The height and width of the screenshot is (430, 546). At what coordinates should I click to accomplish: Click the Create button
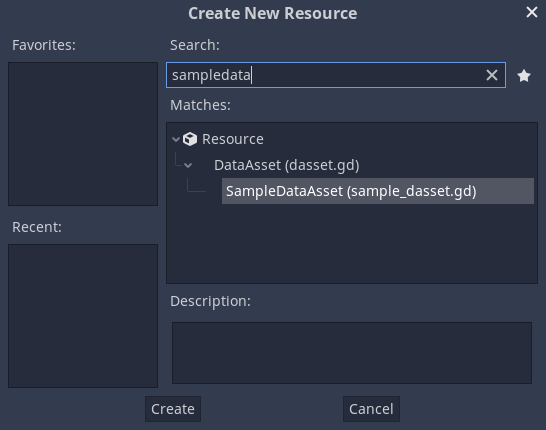coord(173,409)
